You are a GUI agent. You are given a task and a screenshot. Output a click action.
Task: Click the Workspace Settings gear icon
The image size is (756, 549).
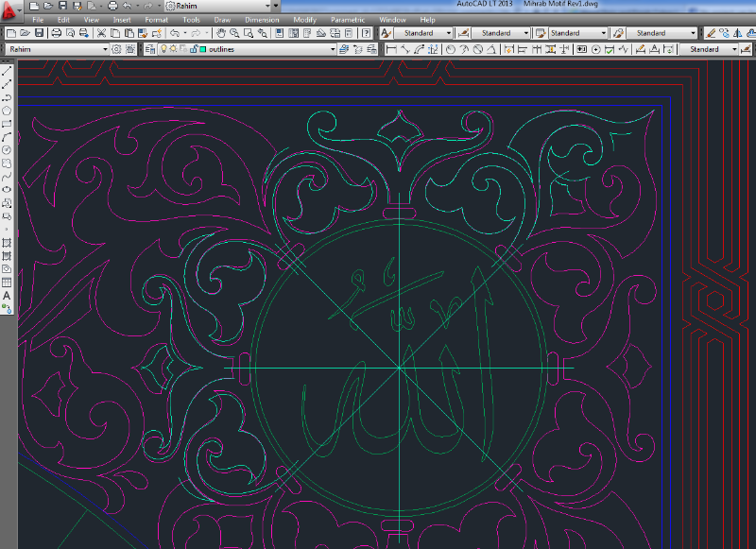(116, 49)
